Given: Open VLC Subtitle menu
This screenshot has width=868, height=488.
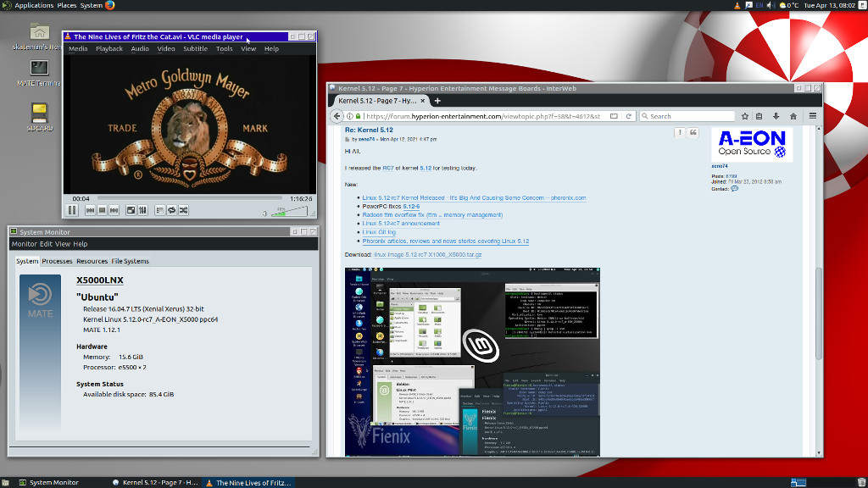Looking at the screenshot, I should [x=196, y=48].
